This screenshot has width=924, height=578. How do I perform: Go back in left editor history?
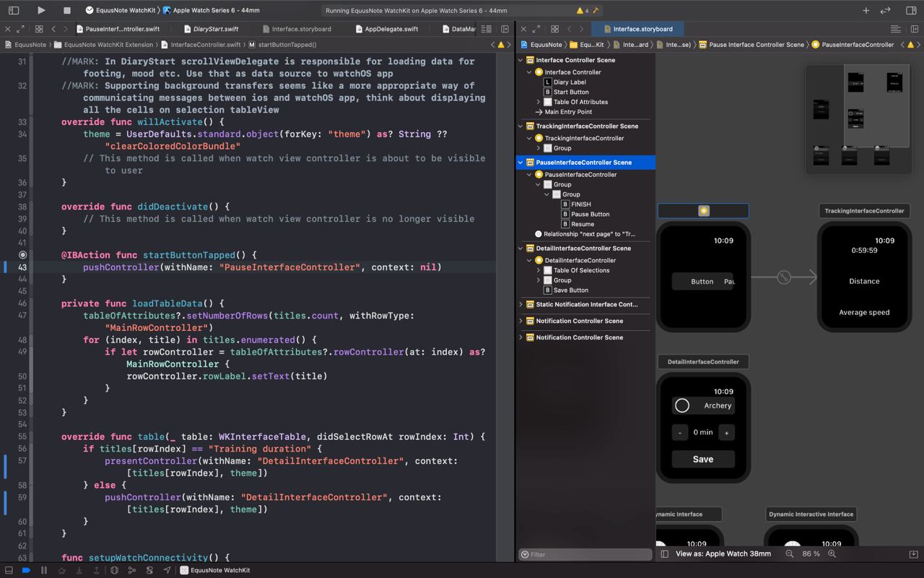(53, 29)
